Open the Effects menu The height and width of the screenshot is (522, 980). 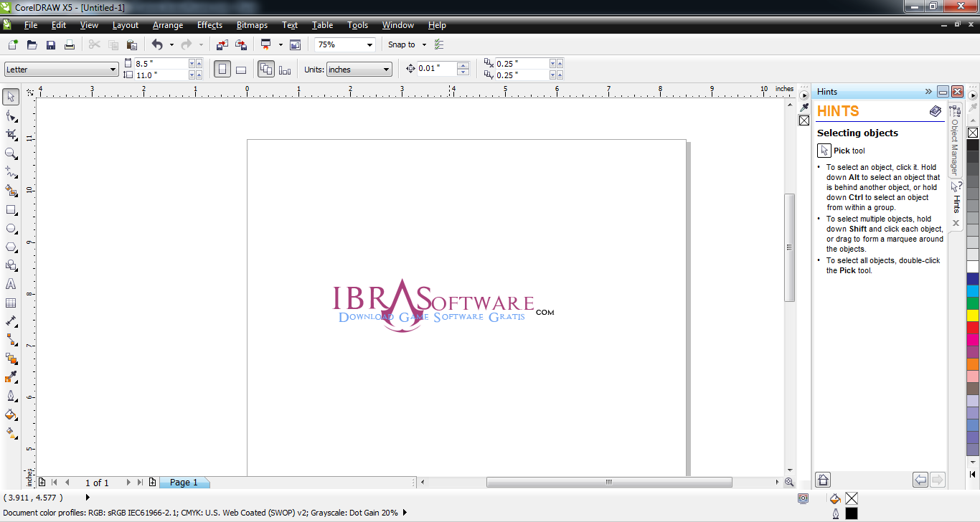coord(209,25)
